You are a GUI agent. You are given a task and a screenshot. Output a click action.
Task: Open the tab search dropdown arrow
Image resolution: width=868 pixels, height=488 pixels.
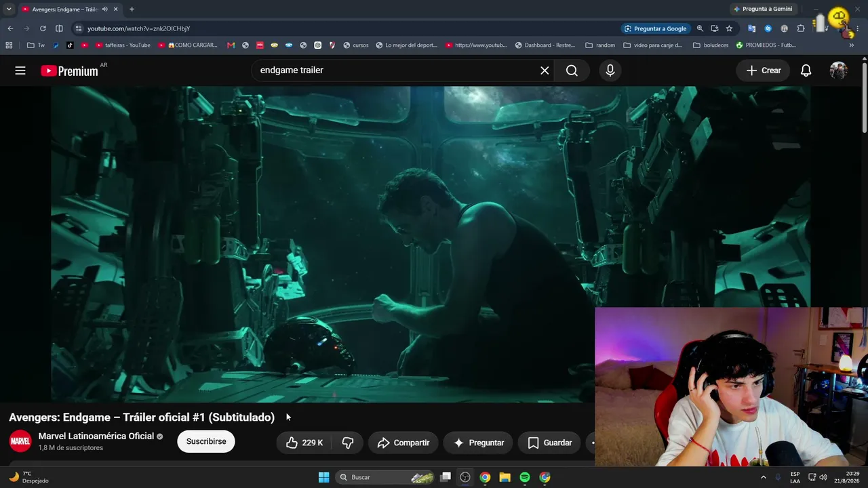9,9
